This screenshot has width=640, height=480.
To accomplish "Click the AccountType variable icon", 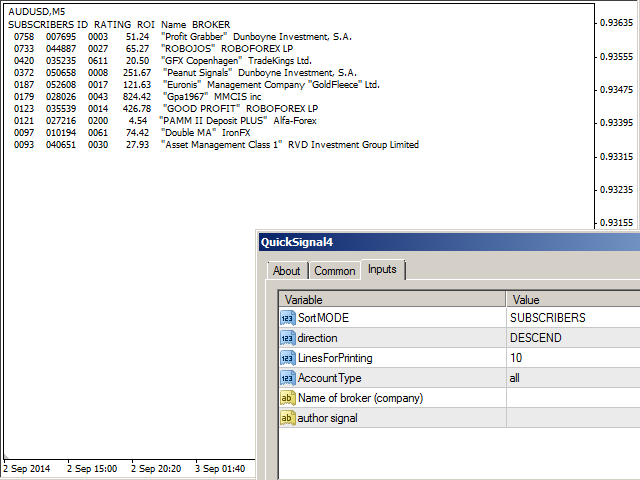I will click(x=288, y=378).
